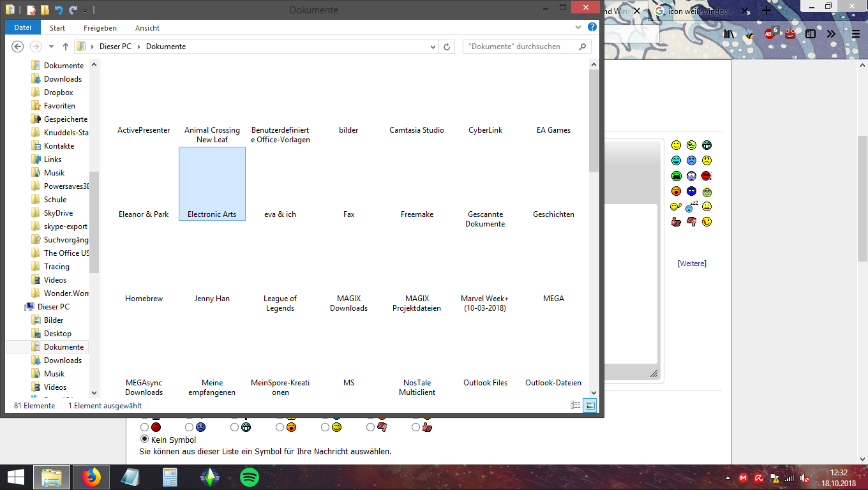Select Dropbox in the navigation tree

58,93
